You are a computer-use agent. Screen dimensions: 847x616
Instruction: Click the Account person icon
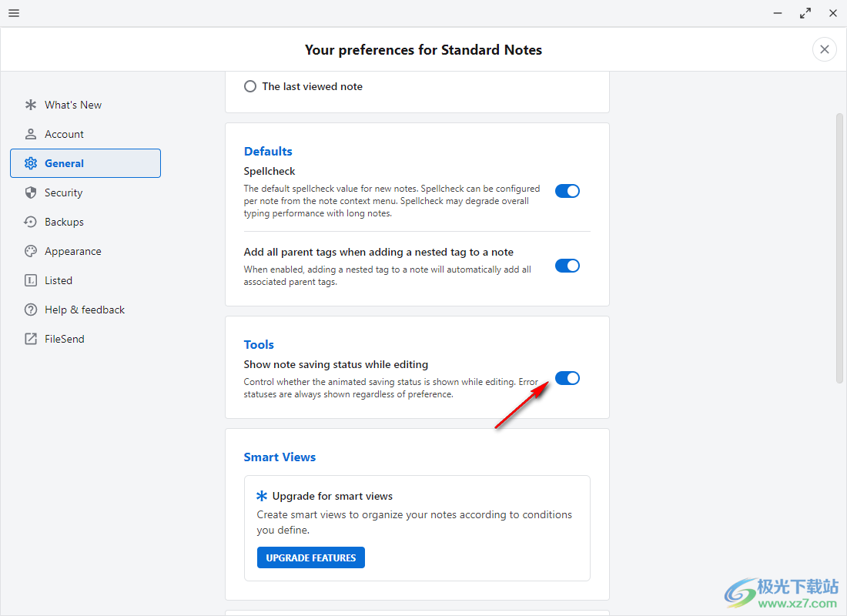click(31, 134)
